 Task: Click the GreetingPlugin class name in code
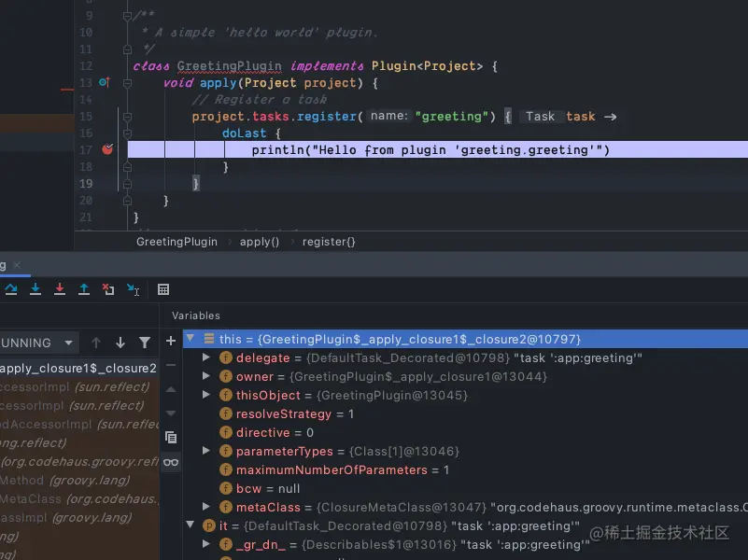point(229,65)
